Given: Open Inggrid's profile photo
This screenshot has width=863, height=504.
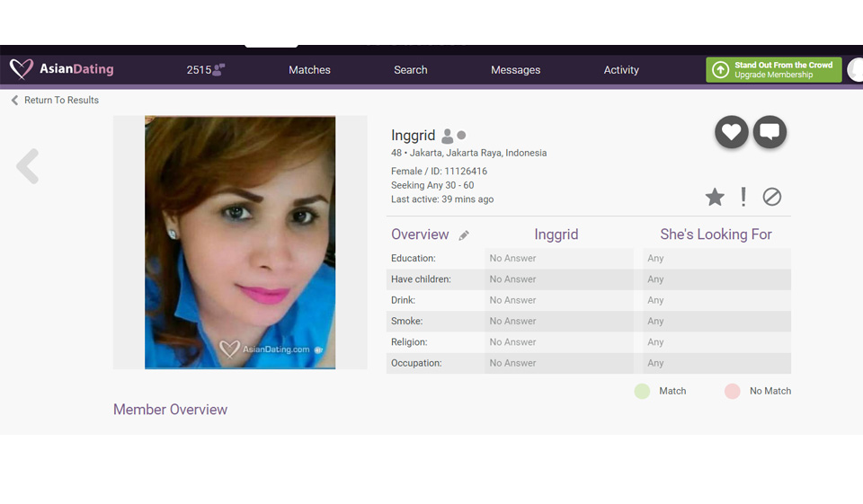Looking at the screenshot, I should click(x=240, y=243).
